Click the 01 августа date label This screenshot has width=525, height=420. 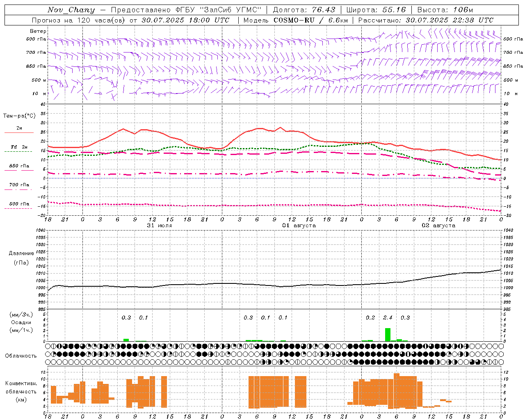click(299, 225)
